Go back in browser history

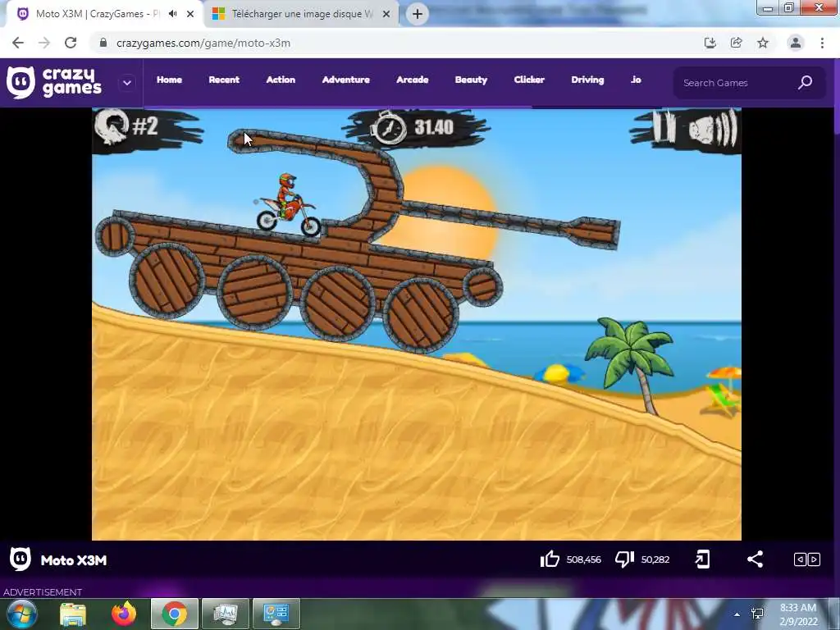click(x=18, y=43)
